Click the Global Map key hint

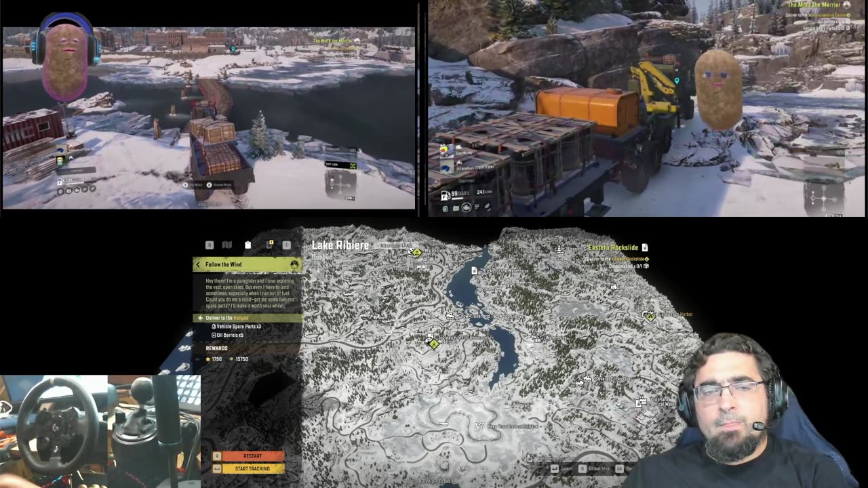pos(595,468)
